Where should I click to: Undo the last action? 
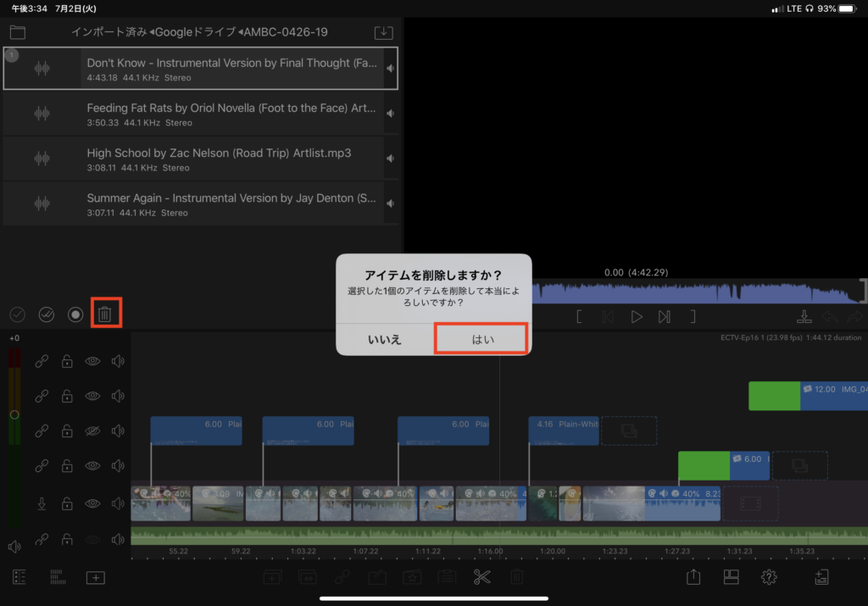[x=830, y=316]
